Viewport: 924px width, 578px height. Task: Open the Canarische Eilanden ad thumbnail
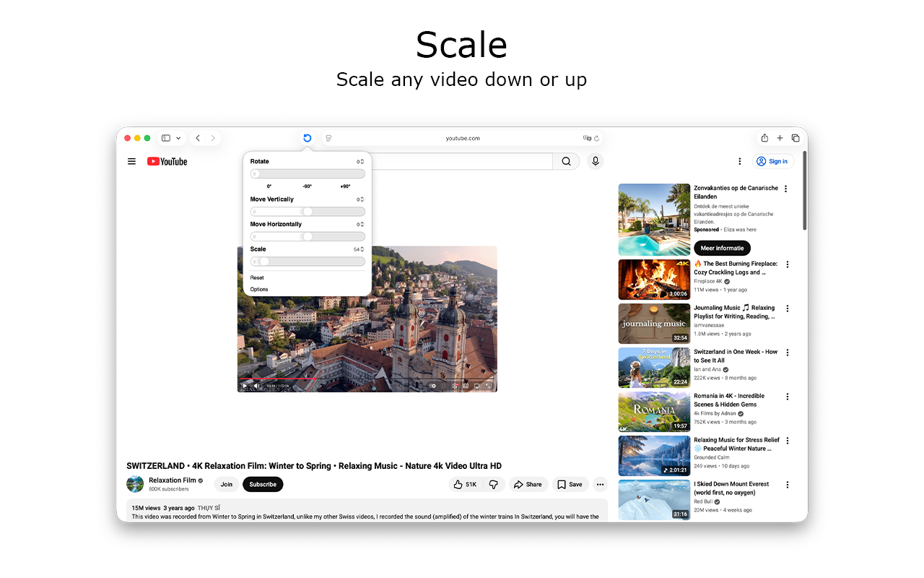(654, 220)
